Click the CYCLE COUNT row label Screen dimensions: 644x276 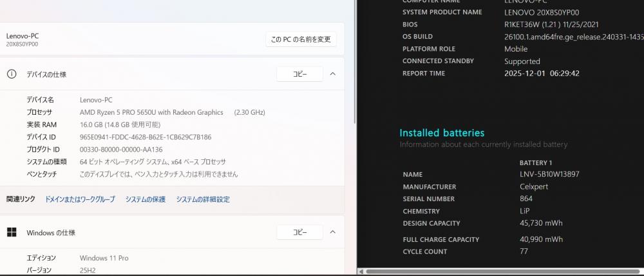(x=424, y=251)
